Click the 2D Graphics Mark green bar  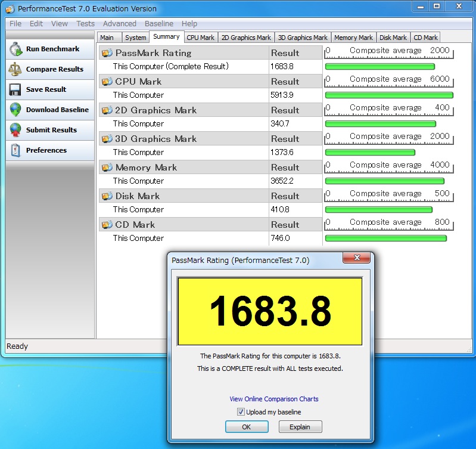[x=381, y=123]
